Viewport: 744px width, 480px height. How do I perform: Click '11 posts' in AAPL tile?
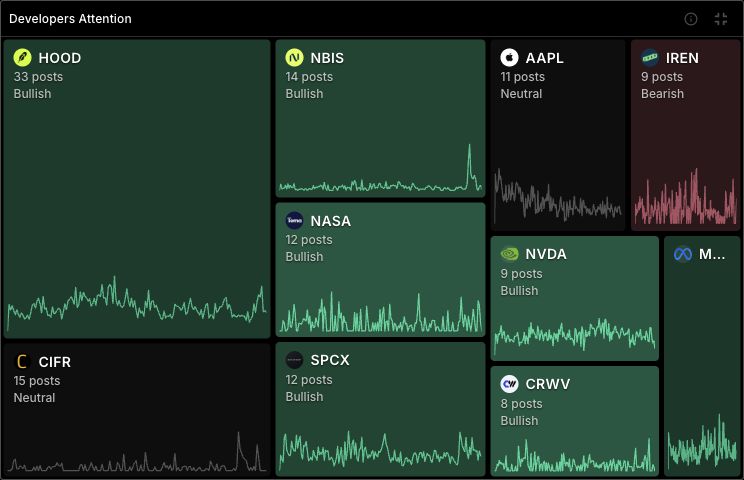[x=522, y=77]
